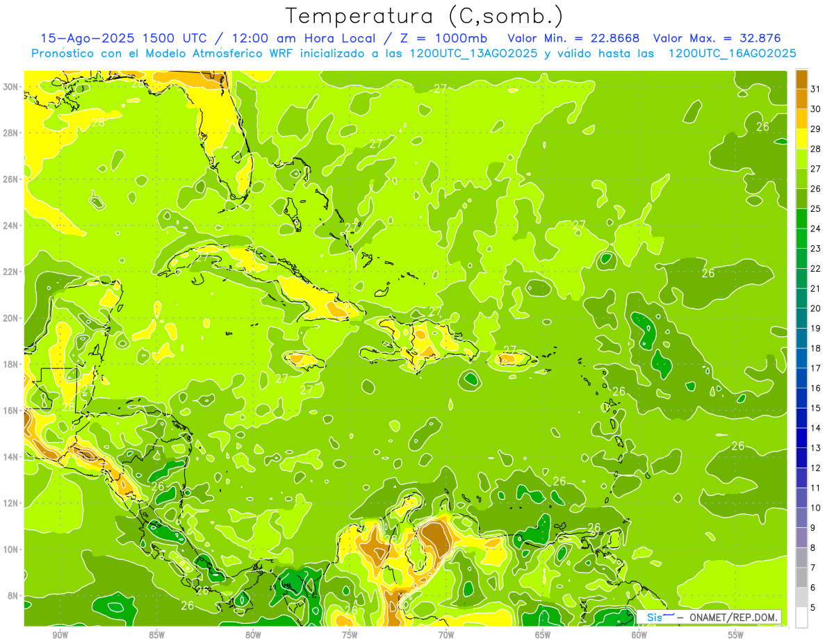
Task: Click the 14N latitude axis label
Action: click(x=10, y=457)
